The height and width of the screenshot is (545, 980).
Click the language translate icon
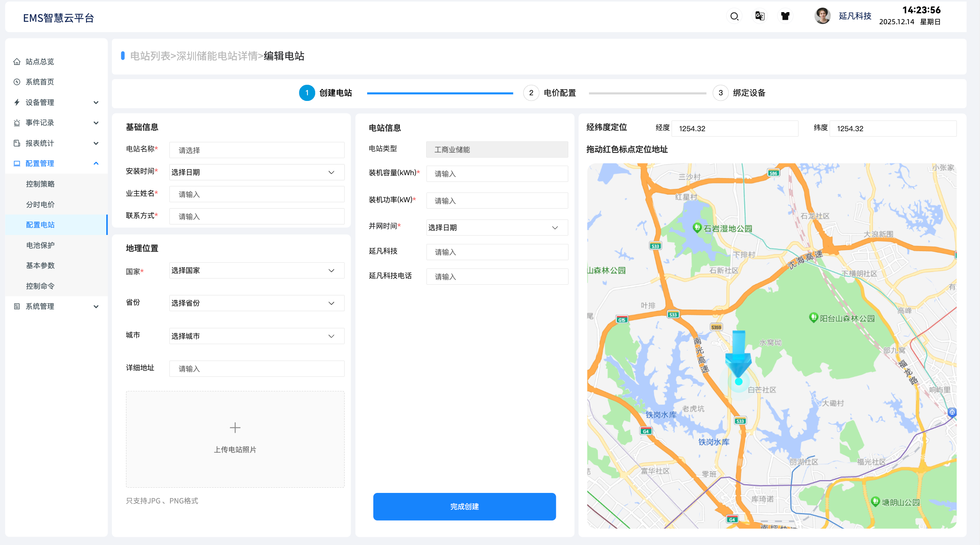pos(760,16)
